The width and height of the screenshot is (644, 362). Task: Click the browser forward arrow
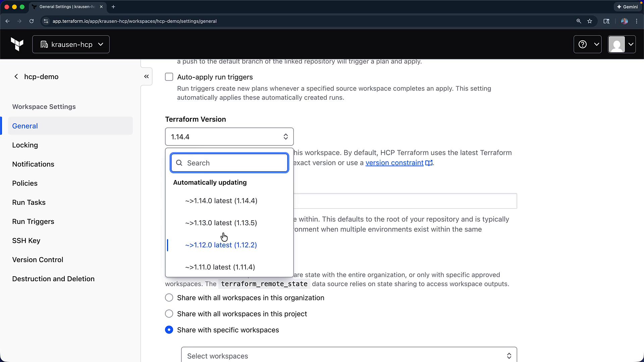[19, 21]
